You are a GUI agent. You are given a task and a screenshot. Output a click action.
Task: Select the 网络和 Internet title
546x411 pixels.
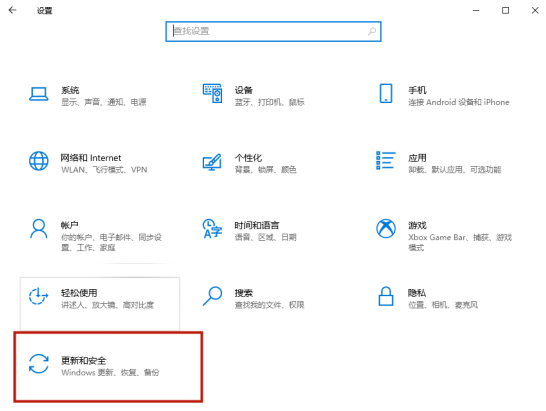91,158
